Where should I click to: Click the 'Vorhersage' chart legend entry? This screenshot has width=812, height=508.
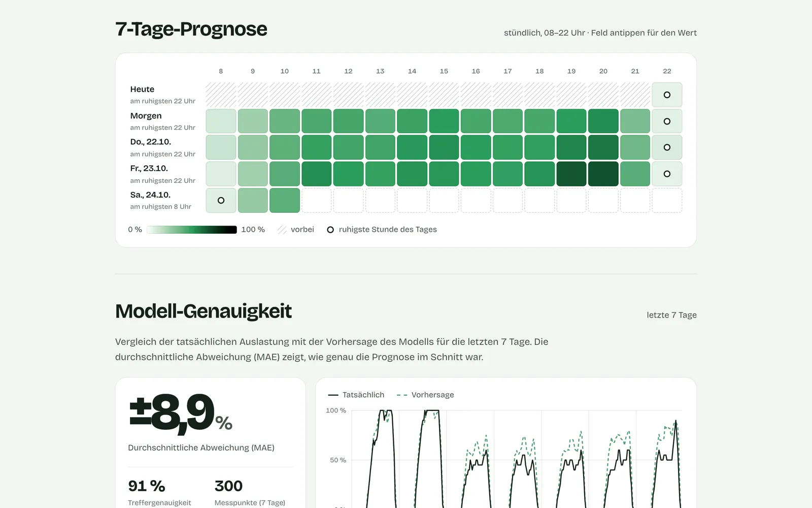coord(425,395)
